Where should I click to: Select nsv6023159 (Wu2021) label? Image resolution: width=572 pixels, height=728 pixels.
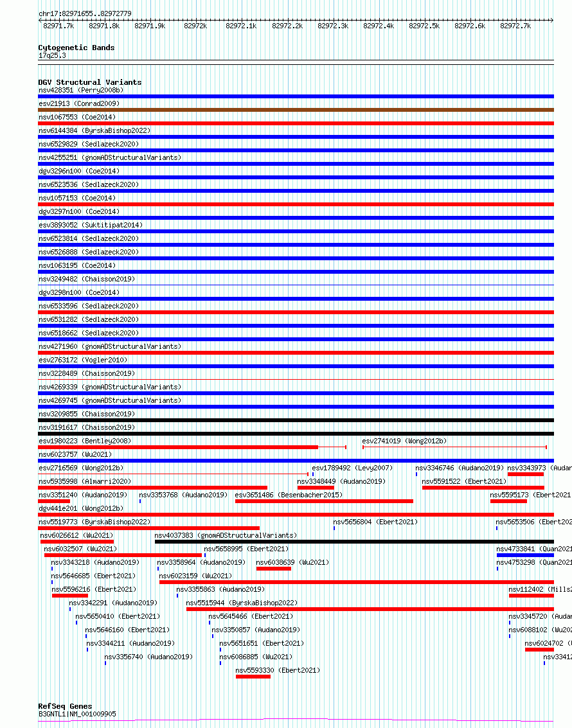click(195, 575)
